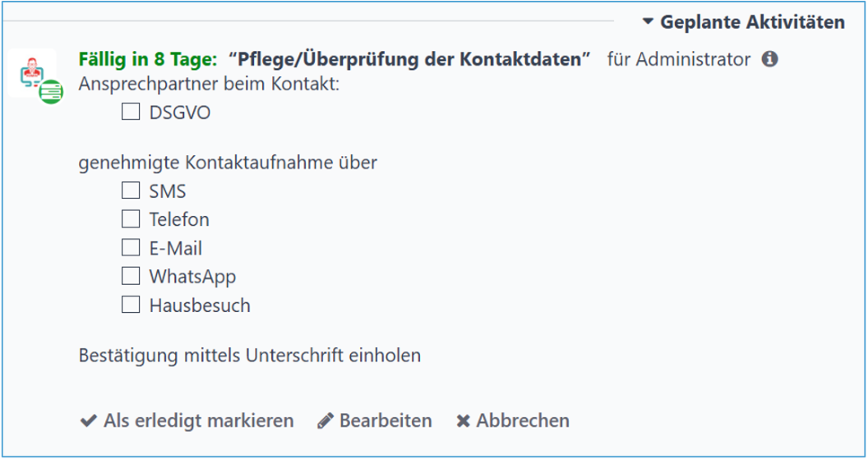The width and height of the screenshot is (868, 459).
Task: Click the info icon next to Administrator
Action: 770,59
